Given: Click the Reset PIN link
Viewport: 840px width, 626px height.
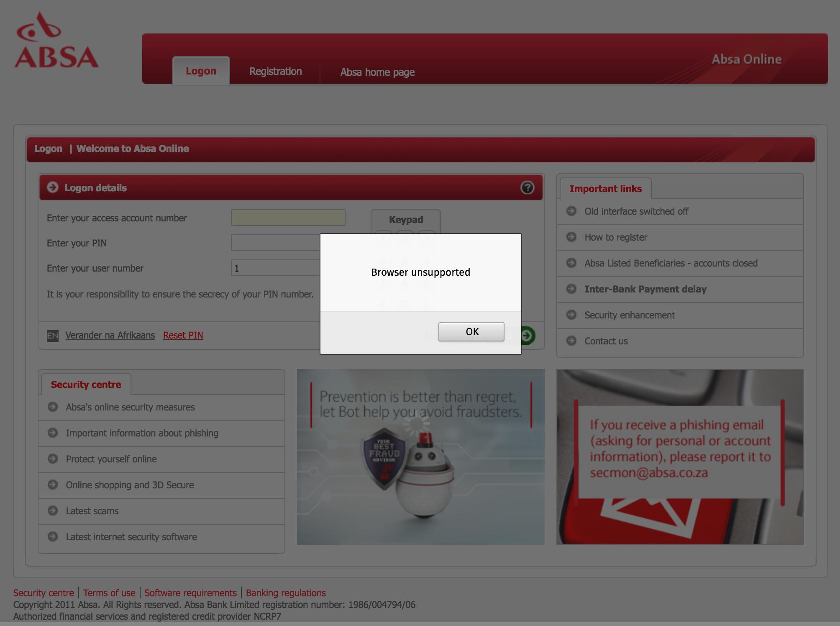Looking at the screenshot, I should click(183, 335).
